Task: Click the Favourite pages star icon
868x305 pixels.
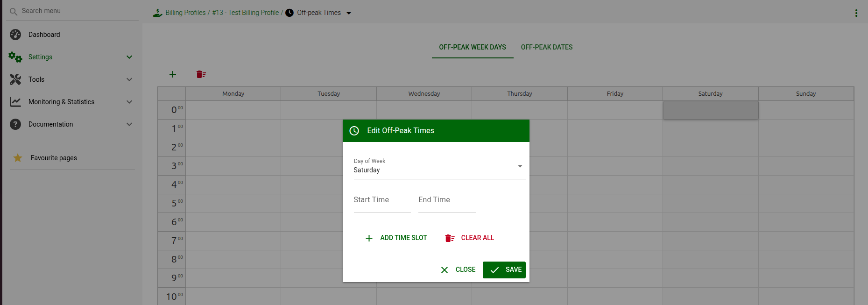Action: pos(18,158)
